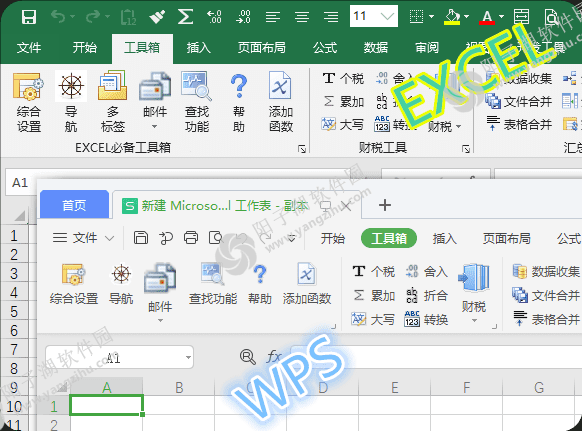Click 多标签 icon in Excel ribbon
The image size is (582, 431).
[112, 102]
